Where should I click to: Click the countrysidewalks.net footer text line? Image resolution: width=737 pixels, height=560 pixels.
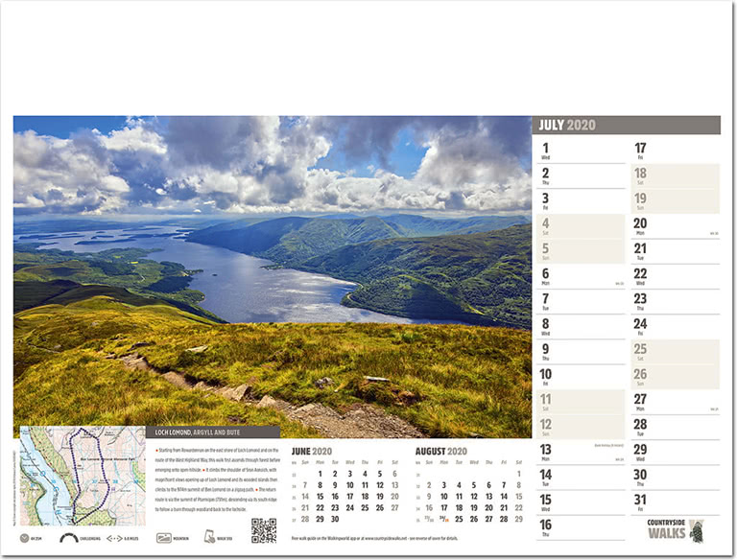[374, 538]
